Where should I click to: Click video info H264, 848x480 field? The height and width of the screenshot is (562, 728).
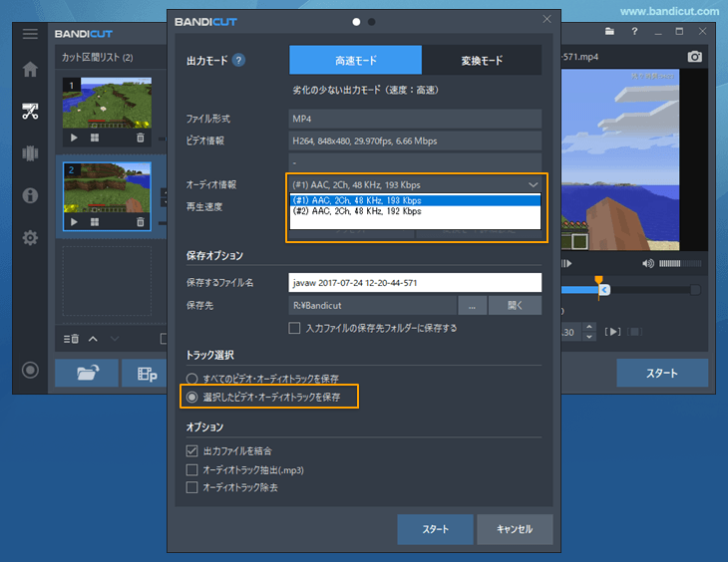(415, 141)
